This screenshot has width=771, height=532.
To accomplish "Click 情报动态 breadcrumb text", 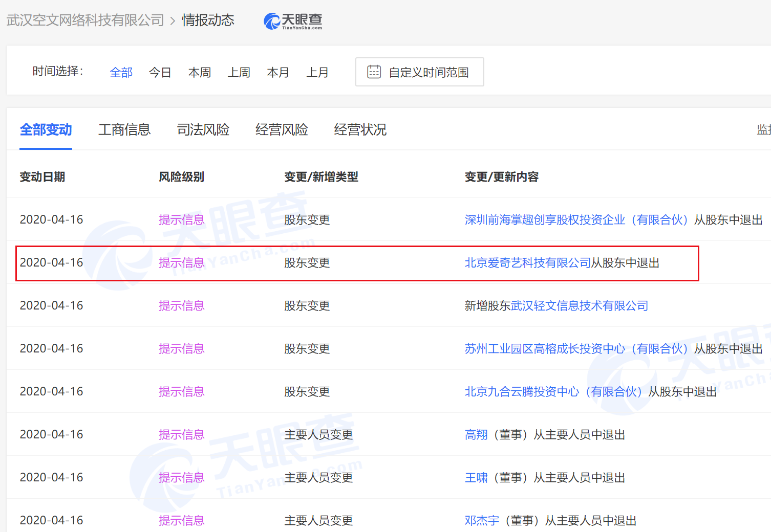I will tap(208, 20).
